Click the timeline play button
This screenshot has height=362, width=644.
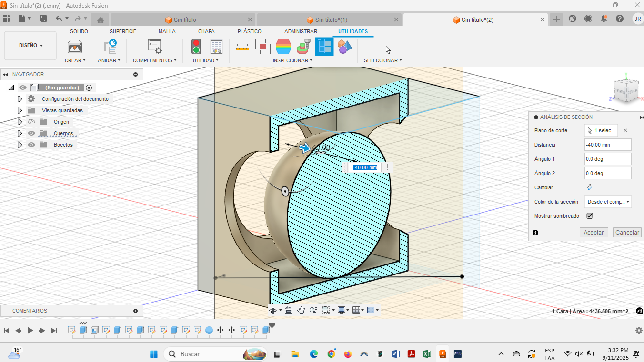tap(30, 330)
